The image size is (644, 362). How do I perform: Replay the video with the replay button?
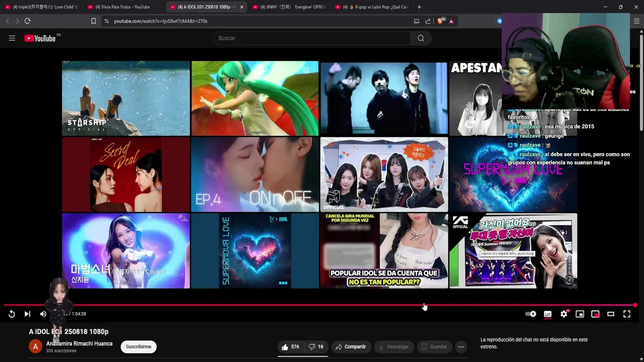(x=12, y=314)
